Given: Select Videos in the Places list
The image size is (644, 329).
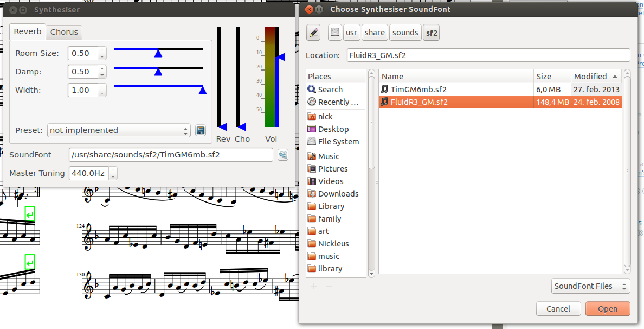Looking at the screenshot, I should (327, 181).
